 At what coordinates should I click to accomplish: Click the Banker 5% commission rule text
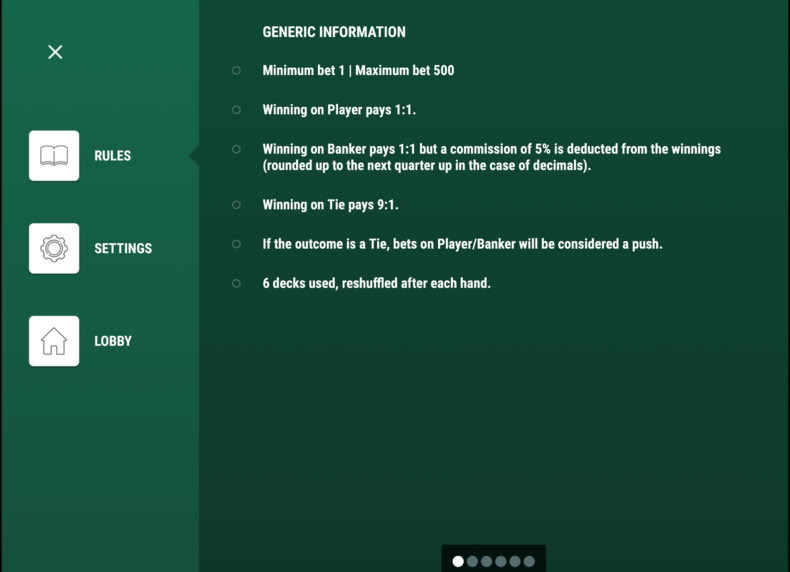(x=492, y=157)
